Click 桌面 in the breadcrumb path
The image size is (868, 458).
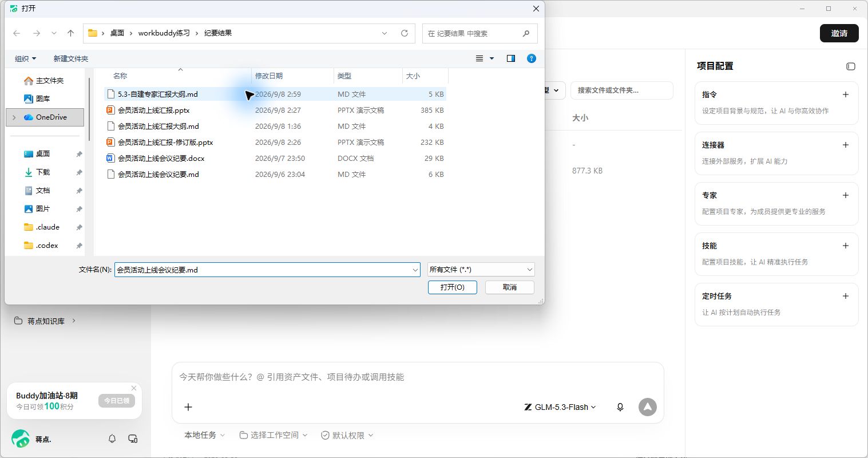point(117,33)
